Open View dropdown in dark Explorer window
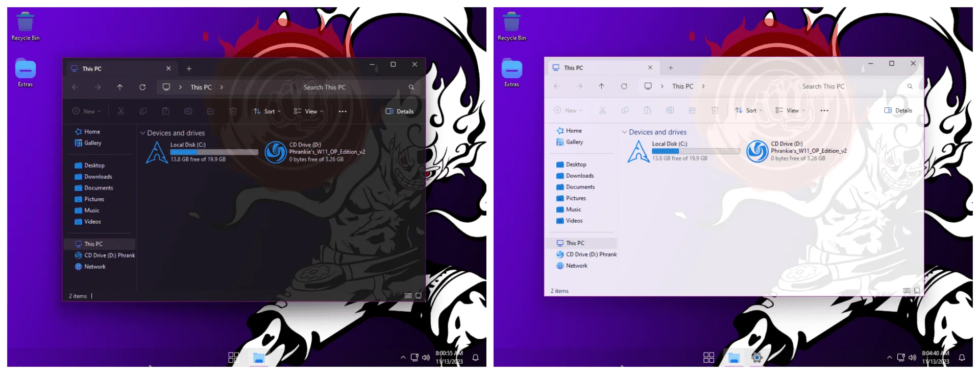980x374 pixels. tap(308, 111)
